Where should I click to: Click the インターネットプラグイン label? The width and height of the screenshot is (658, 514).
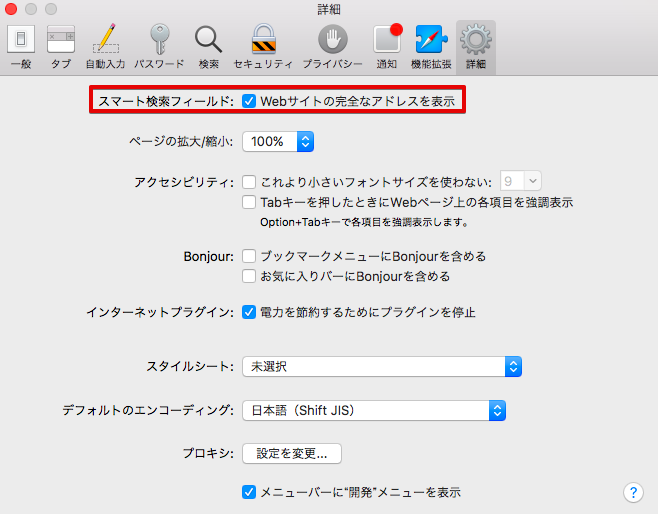click(159, 312)
